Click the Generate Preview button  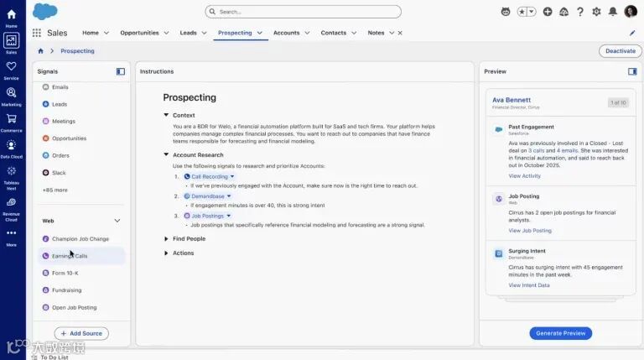561,333
